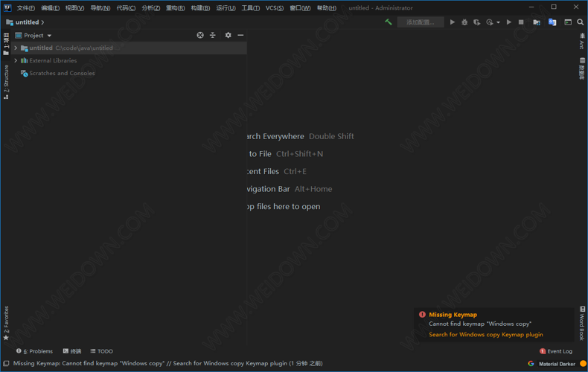The image size is (588, 372).
Task: Open the 运行(U) menu
Action: [226, 8]
